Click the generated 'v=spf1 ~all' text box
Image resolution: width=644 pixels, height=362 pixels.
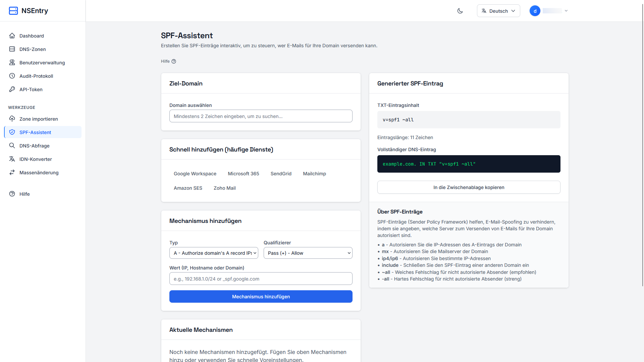469,120
